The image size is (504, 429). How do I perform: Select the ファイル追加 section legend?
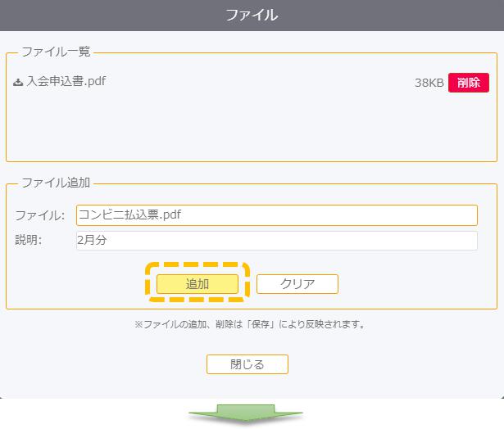click(56, 183)
